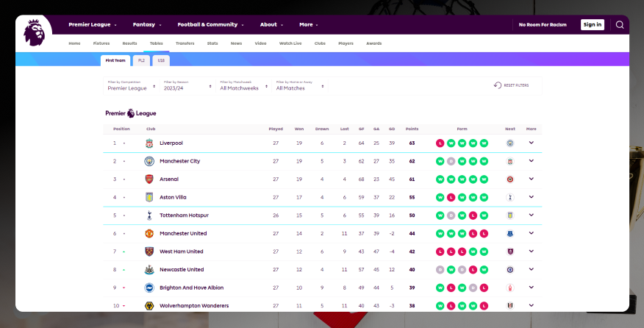The width and height of the screenshot is (644, 328).
Task: Open the Fantasy top menu
Action: click(147, 25)
